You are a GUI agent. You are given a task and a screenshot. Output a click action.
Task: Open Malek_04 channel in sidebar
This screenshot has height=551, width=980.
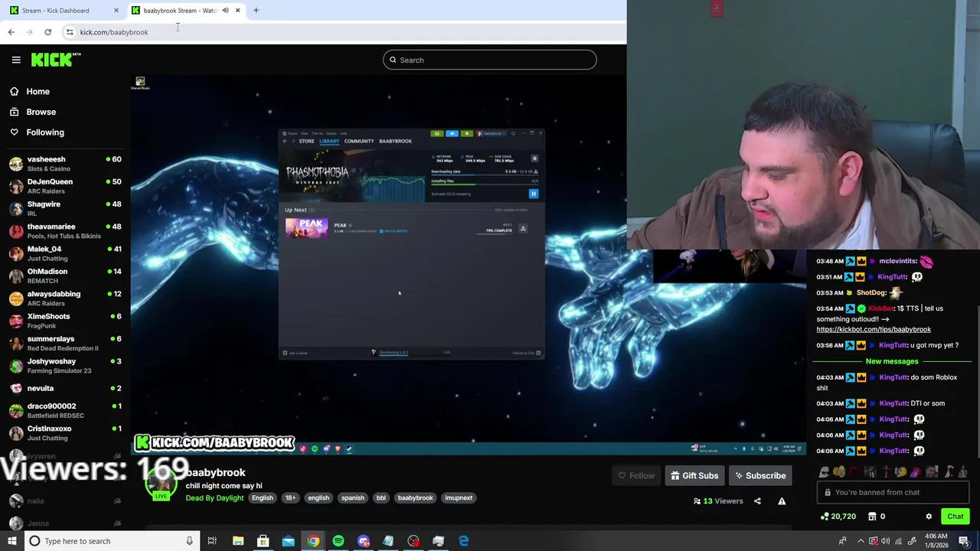[x=65, y=253]
